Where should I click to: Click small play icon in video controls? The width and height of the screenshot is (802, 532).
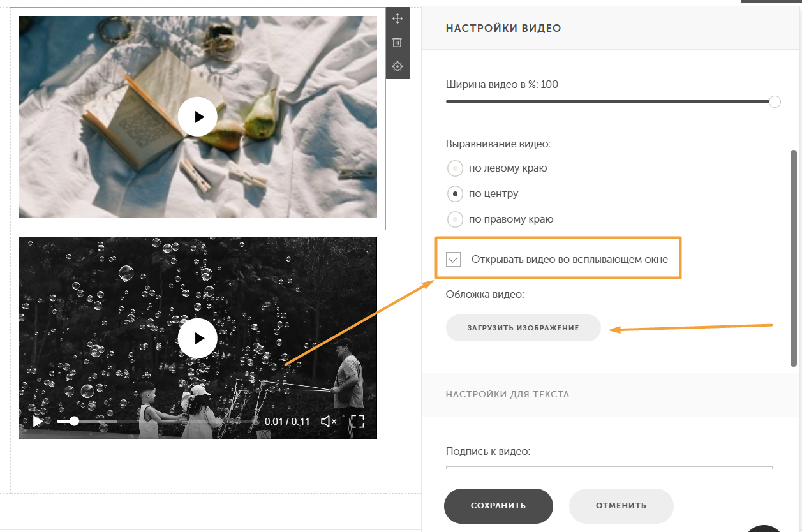click(38, 421)
